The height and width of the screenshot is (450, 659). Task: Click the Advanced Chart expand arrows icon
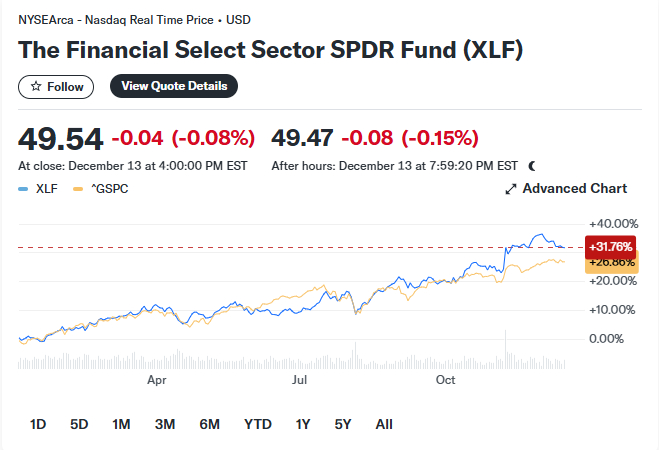point(510,189)
